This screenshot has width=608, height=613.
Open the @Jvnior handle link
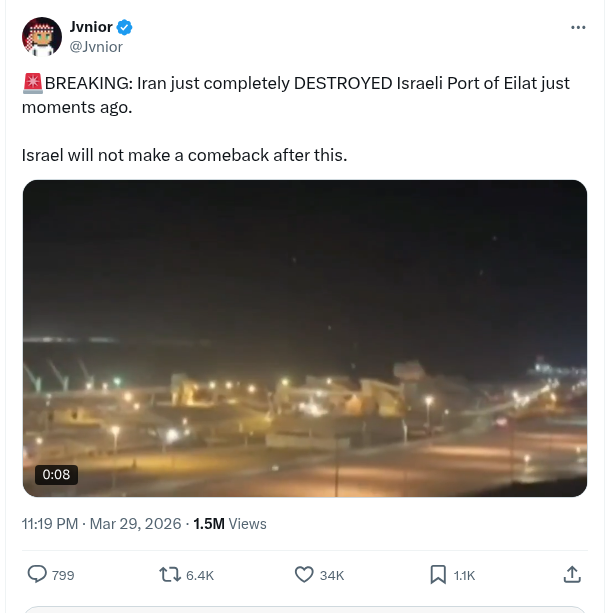97,46
